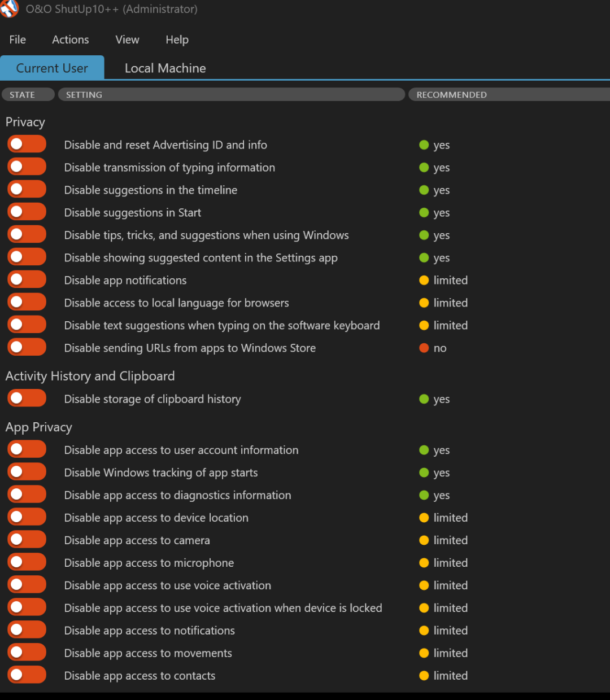Click the yellow dot for camera access row

click(x=424, y=540)
